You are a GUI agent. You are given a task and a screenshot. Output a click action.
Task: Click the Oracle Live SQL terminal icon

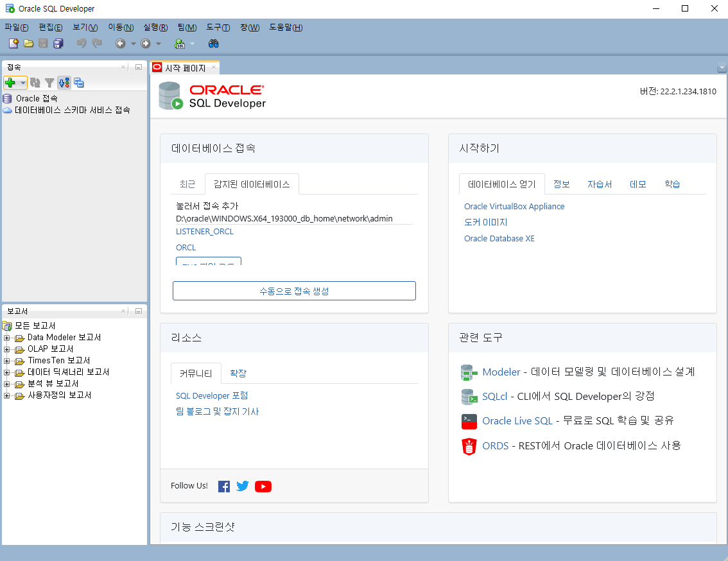469,421
